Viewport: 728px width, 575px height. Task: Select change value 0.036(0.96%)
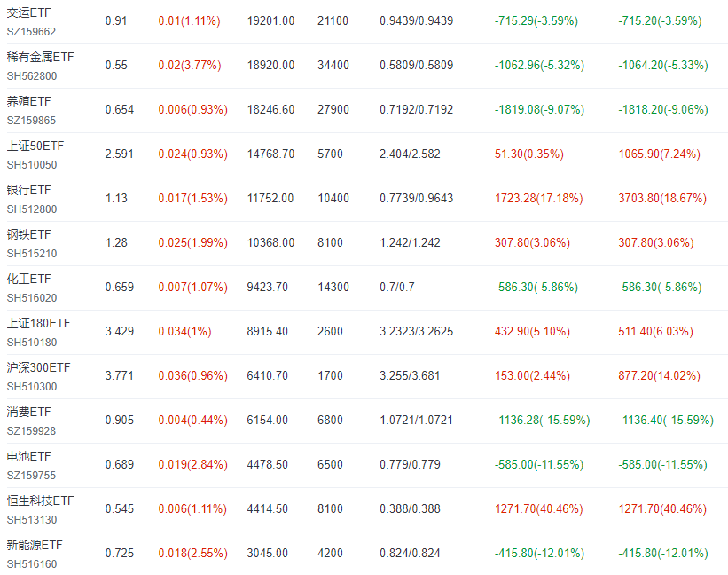point(192,375)
